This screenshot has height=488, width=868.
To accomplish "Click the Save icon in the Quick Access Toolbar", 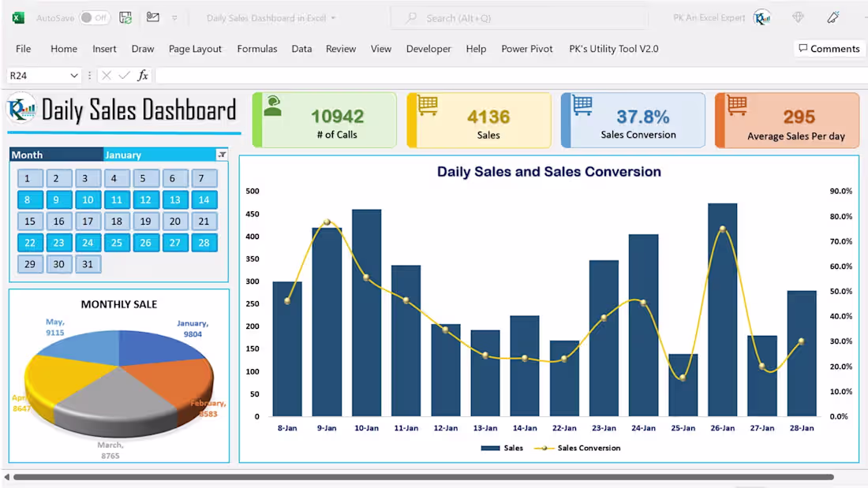I will click(x=125, y=17).
